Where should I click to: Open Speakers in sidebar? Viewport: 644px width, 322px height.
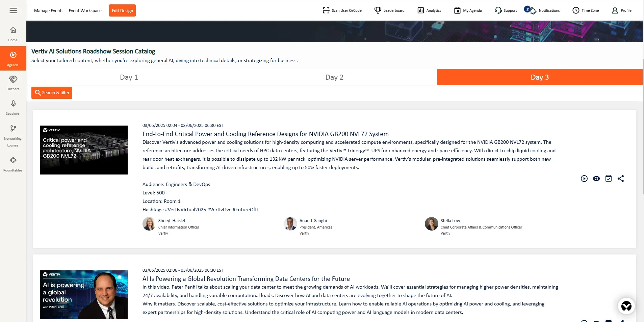(x=13, y=108)
